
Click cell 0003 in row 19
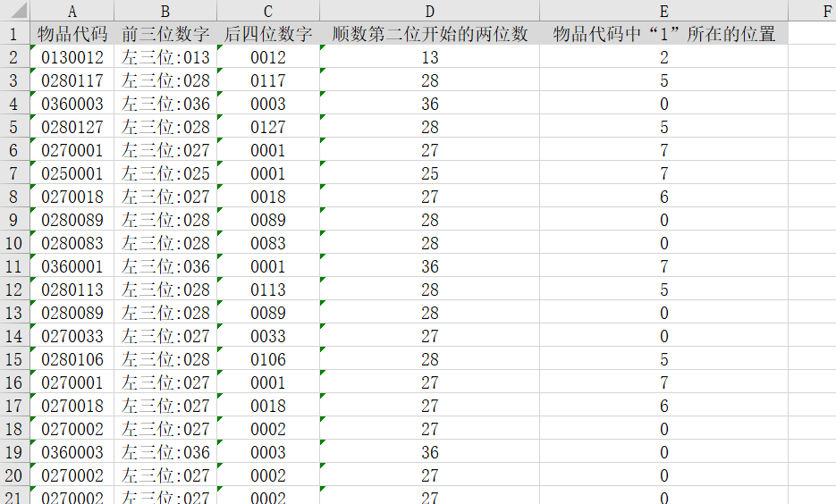click(x=268, y=452)
